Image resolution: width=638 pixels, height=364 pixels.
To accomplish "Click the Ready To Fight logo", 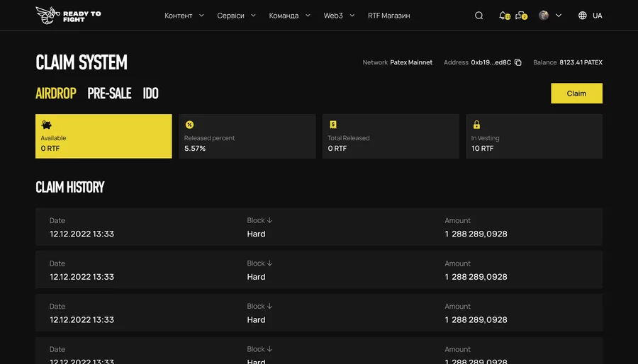I will pyautogui.click(x=68, y=16).
